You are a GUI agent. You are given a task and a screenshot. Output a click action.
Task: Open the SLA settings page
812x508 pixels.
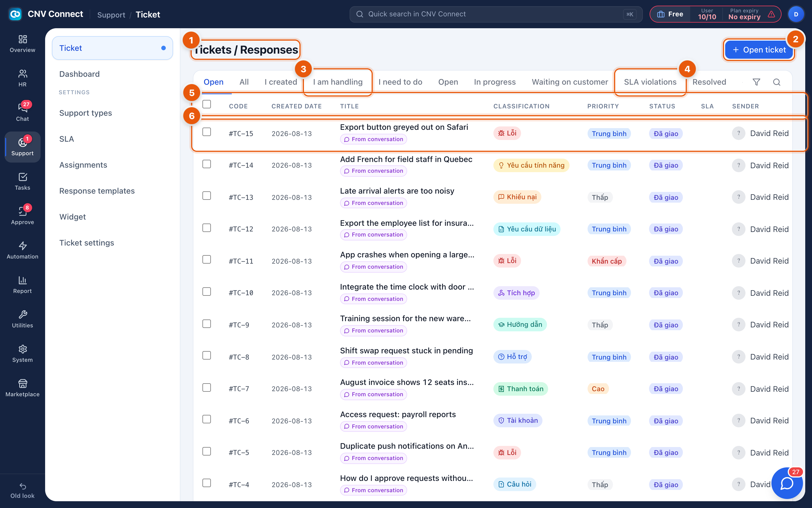tap(67, 139)
